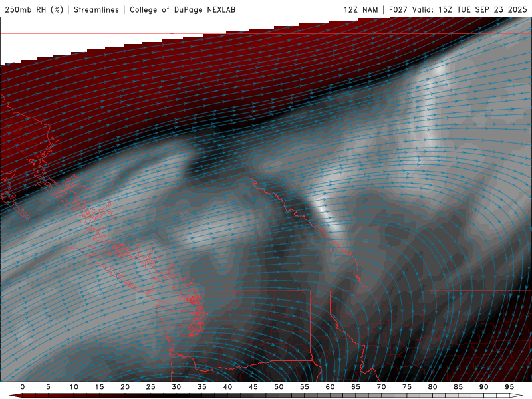Click the "12Z NAM" model run label
This screenshot has width=532, height=399.
click(360, 9)
